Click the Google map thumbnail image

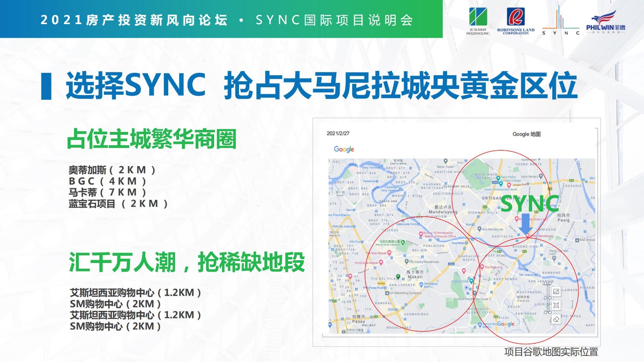[462, 246]
